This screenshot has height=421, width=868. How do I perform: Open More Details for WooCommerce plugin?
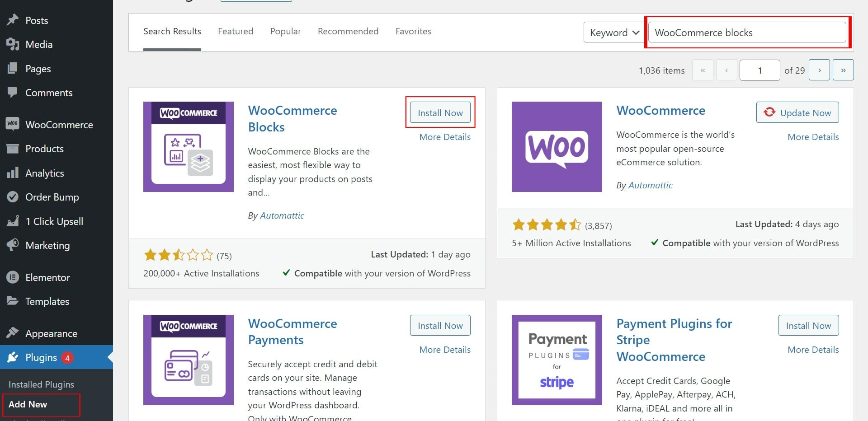pos(813,137)
